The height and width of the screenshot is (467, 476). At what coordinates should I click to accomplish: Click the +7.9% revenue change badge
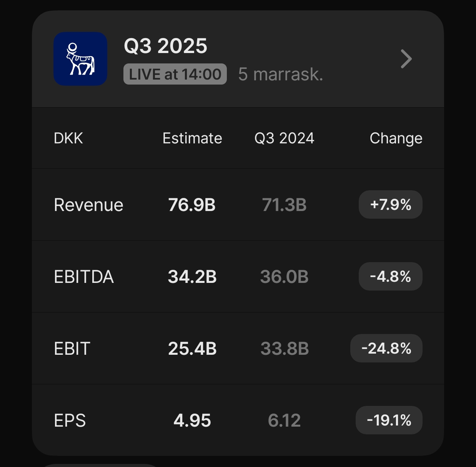point(390,204)
